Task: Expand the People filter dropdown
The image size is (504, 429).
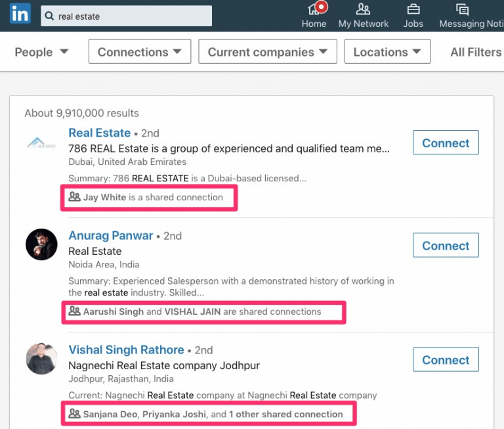Action: click(x=41, y=52)
